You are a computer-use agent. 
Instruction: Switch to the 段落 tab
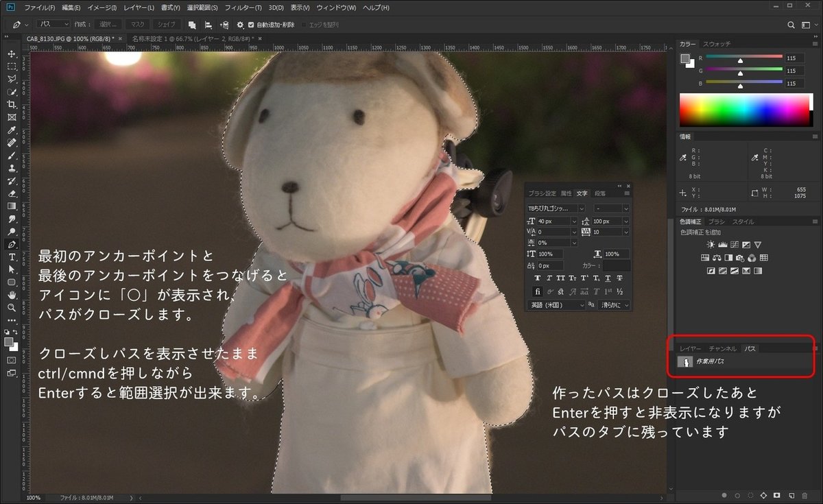(x=599, y=193)
